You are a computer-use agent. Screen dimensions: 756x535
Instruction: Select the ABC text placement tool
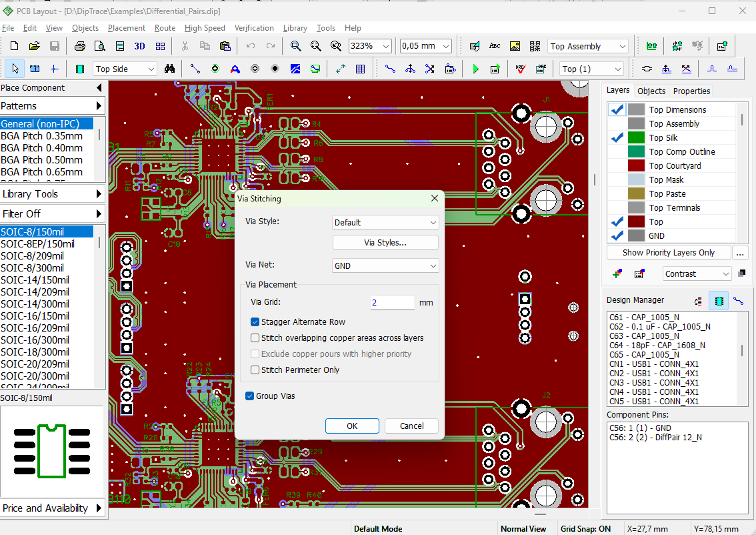click(x=495, y=46)
